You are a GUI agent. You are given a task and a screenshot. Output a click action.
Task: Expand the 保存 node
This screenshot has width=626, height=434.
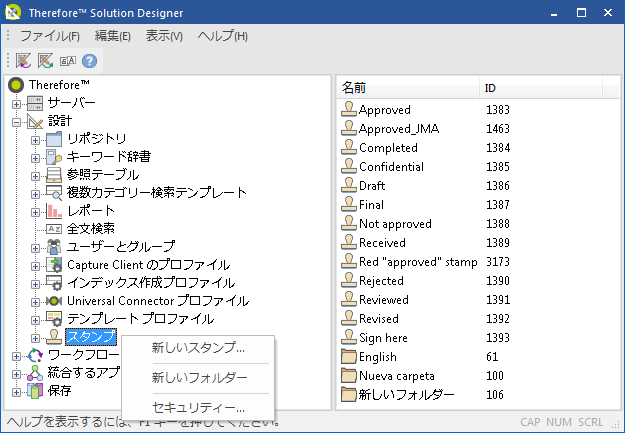tap(16, 392)
